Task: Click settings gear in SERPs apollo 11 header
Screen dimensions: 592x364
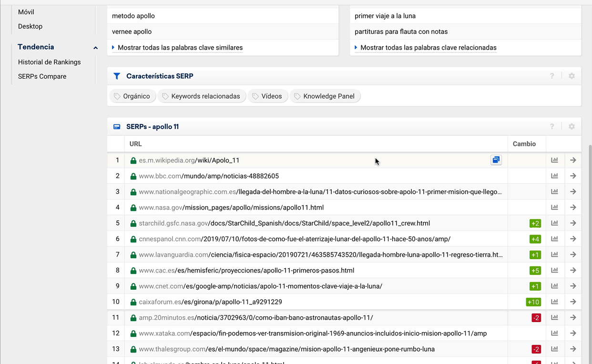Action: coord(572,127)
